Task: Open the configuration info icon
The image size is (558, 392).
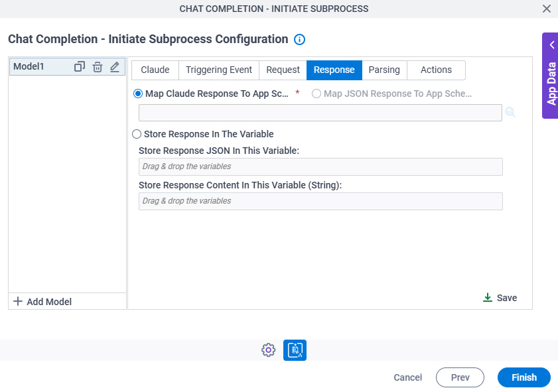Action: 299,40
